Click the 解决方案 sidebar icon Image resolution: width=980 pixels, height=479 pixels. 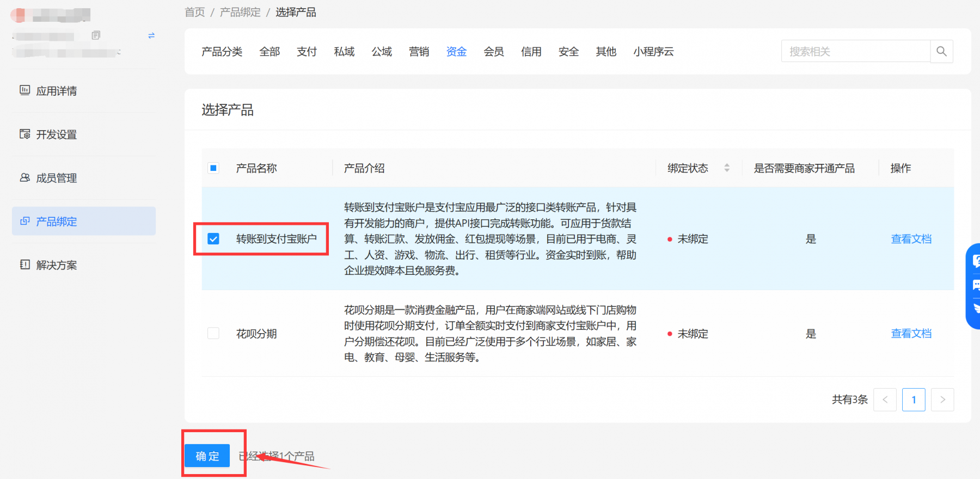click(x=24, y=265)
